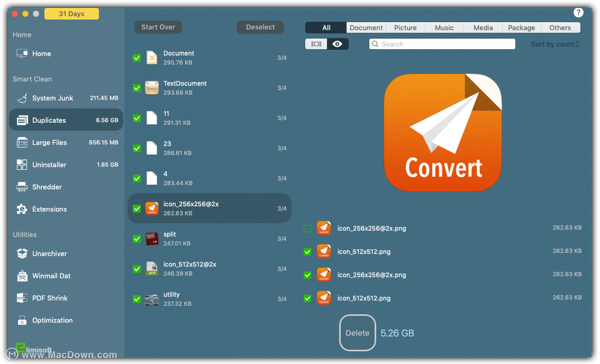Open the Uninstaller grid icon
The image size is (600, 364).
(x=22, y=165)
